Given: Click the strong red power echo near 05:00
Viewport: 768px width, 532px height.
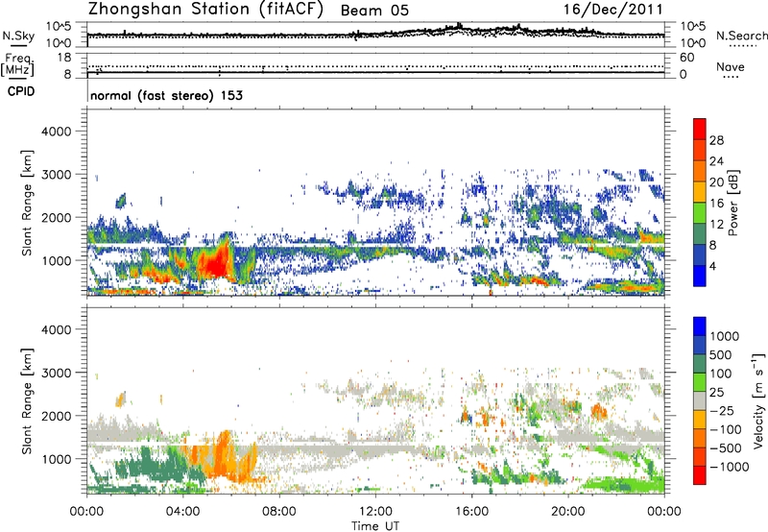Looking at the screenshot, I should coord(215,264).
